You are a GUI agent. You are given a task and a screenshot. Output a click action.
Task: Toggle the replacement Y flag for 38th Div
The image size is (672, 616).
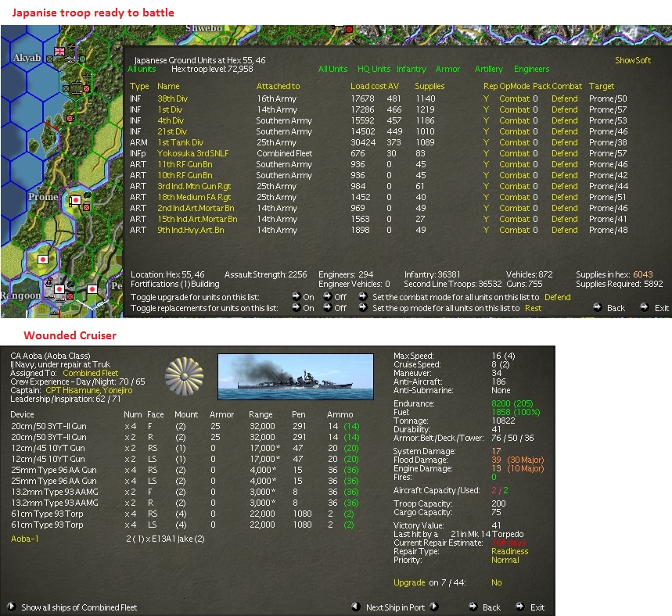pyautogui.click(x=486, y=98)
